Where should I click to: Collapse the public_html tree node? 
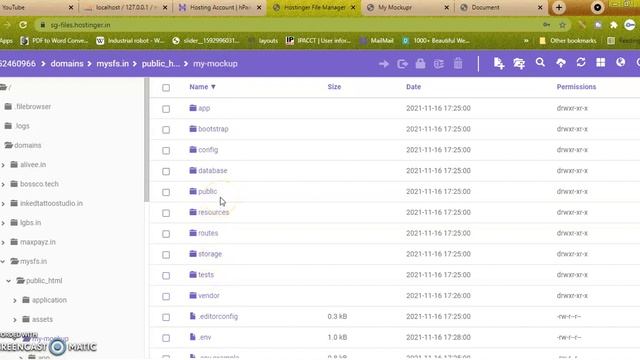pos(9,281)
